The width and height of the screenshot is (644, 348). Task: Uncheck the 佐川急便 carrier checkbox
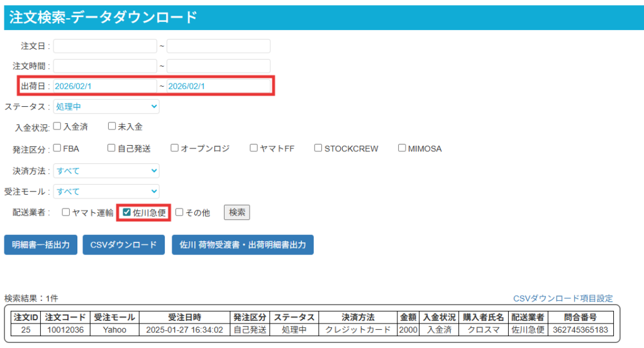tap(127, 212)
